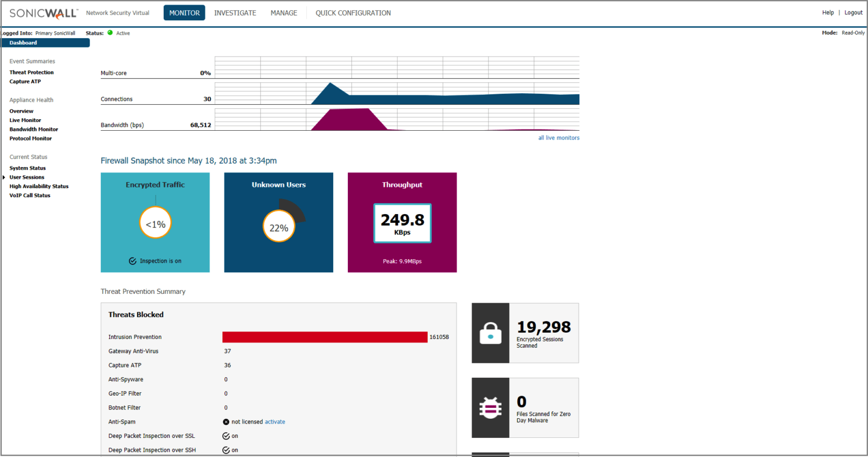Open the System Status sidebar item
Screen dimensions: 868x457
coord(27,168)
